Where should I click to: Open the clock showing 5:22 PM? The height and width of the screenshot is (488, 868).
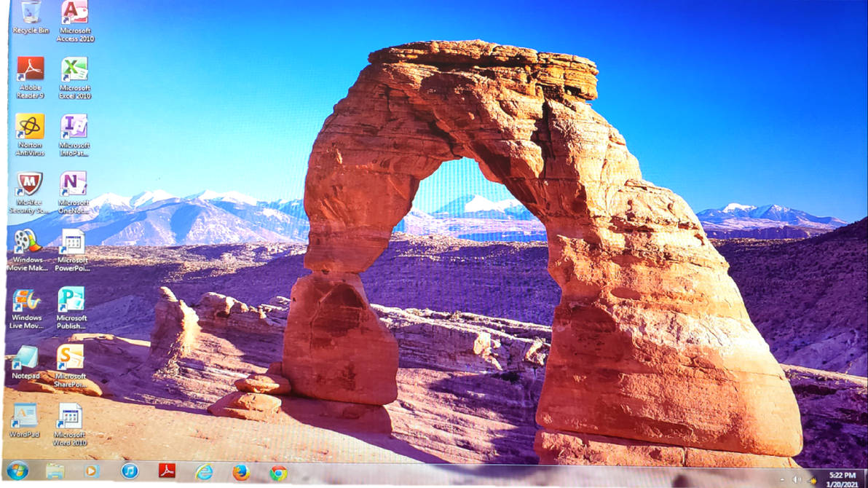pyautogui.click(x=842, y=480)
